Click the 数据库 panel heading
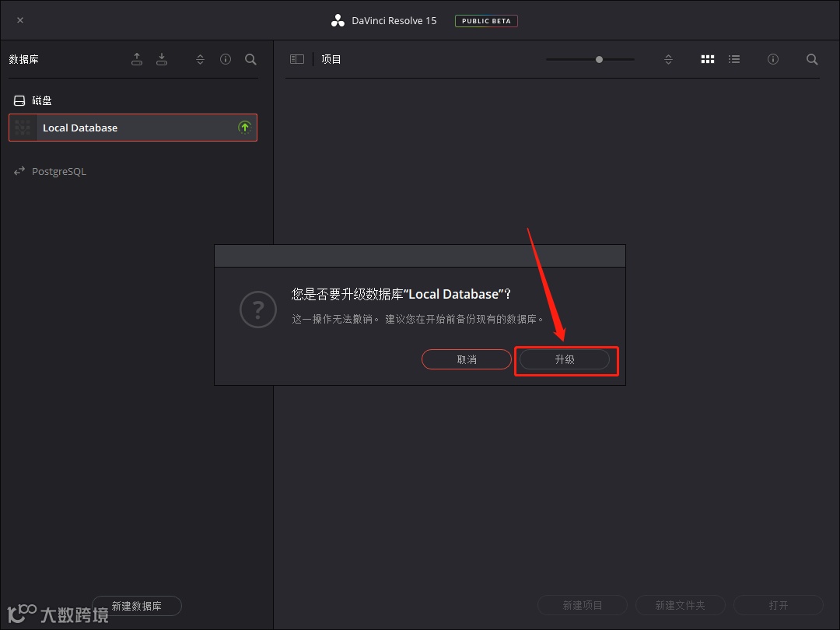Viewport: 840px width, 630px height. [23, 59]
